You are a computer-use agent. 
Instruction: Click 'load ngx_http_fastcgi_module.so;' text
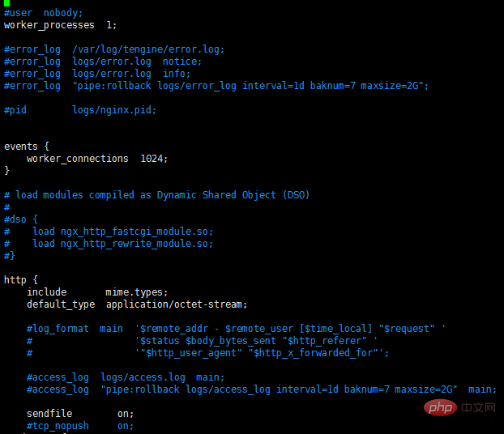(123, 232)
